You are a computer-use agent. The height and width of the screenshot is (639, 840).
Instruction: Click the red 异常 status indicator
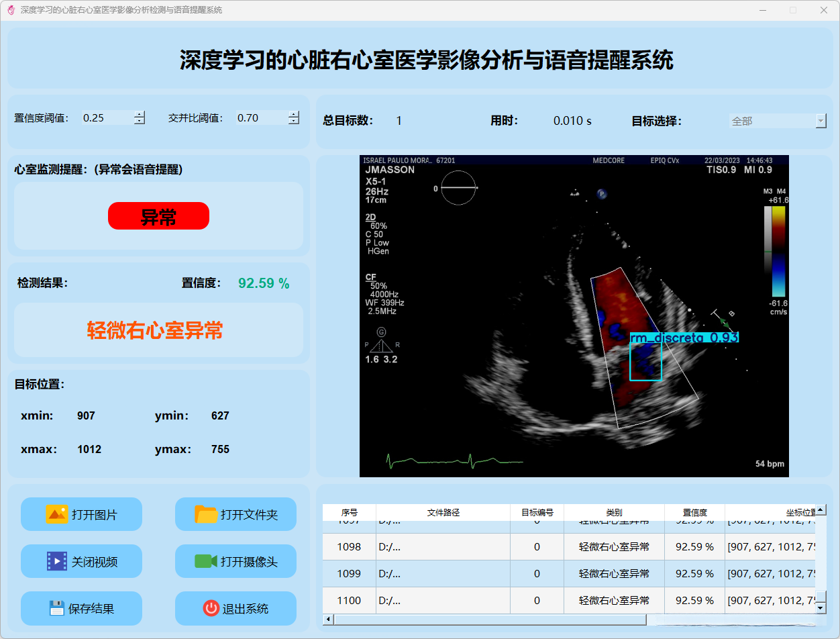tap(158, 215)
